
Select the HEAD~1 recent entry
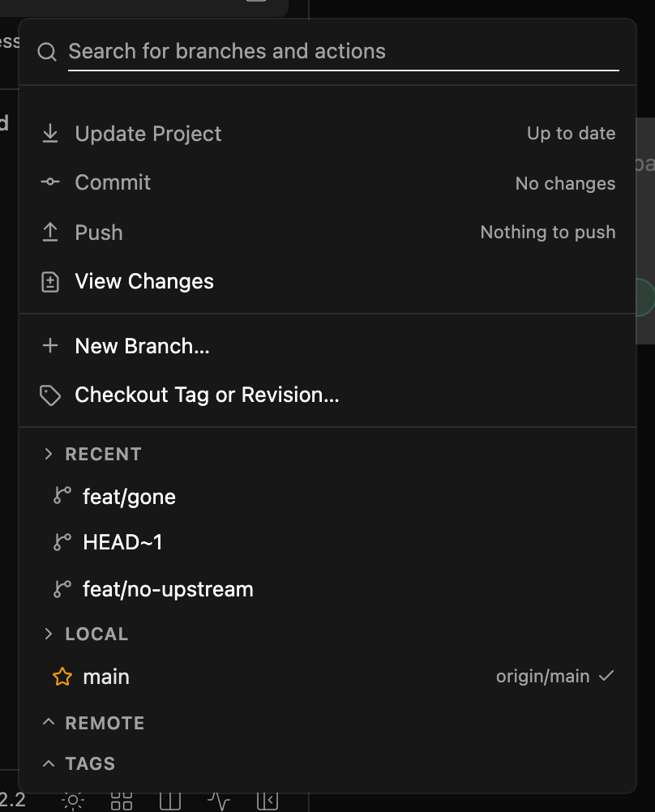tap(327, 542)
